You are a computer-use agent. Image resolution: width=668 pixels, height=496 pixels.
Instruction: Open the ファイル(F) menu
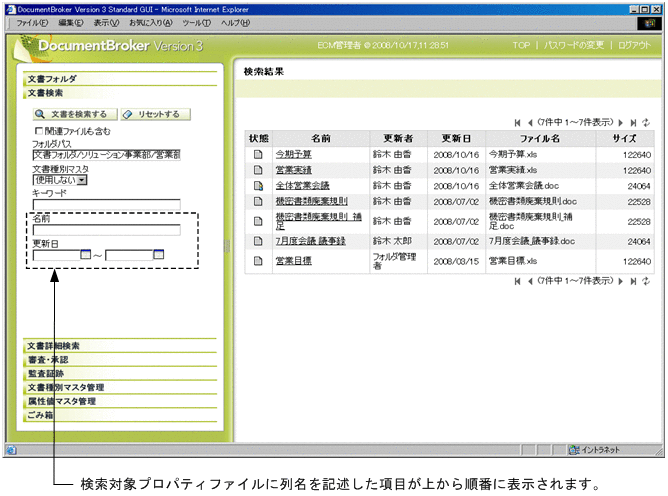tap(33, 22)
